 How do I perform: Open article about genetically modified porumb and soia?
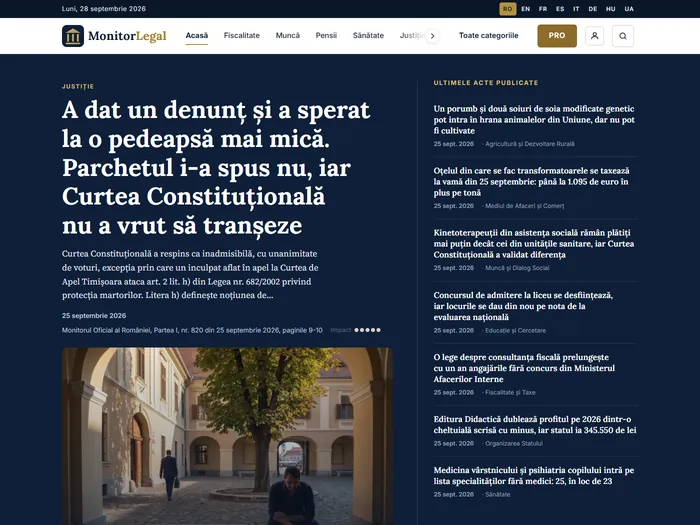534,120
